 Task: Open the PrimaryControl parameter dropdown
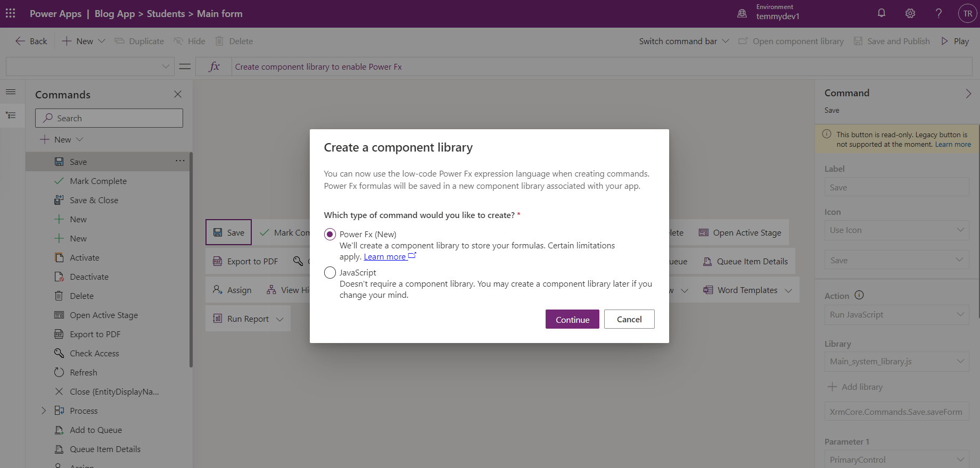(x=896, y=459)
